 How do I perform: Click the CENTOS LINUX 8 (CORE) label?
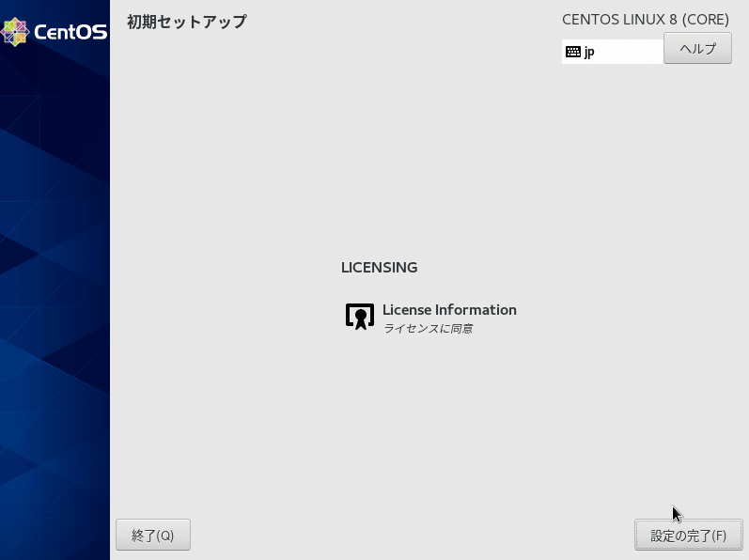click(646, 20)
